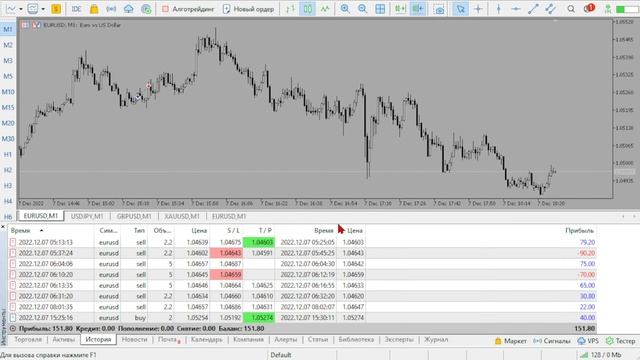
Task: Select the M1 timeframe
Action: click(x=8, y=29)
